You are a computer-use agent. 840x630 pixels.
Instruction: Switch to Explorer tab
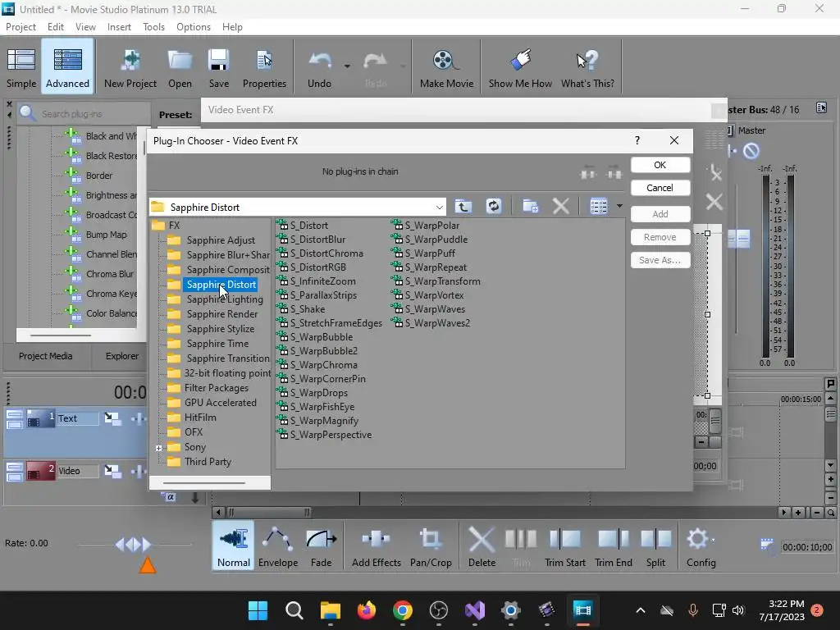(x=121, y=356)
